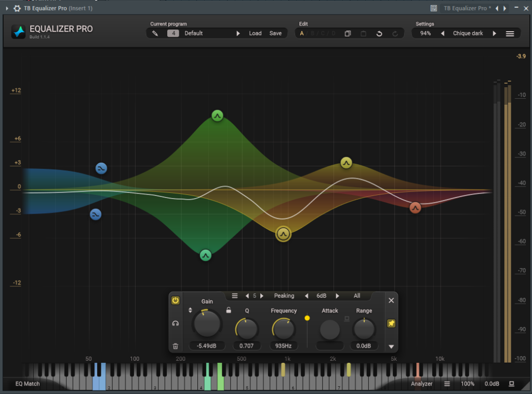Click the Save button for the current program
This screenshot has height=394, width=532.
coord(275,33)
